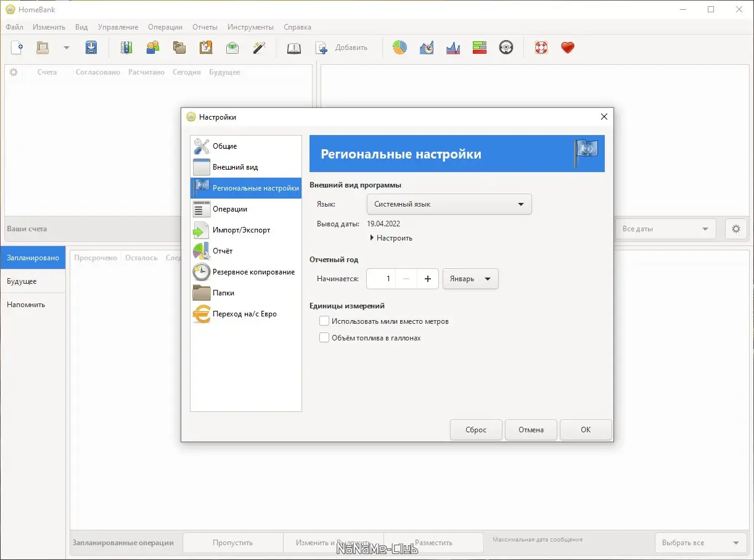This screenshot has width=754, height=560.
Task: Select Региональные настройки in sidebar
Action: (x=246, y=188)
